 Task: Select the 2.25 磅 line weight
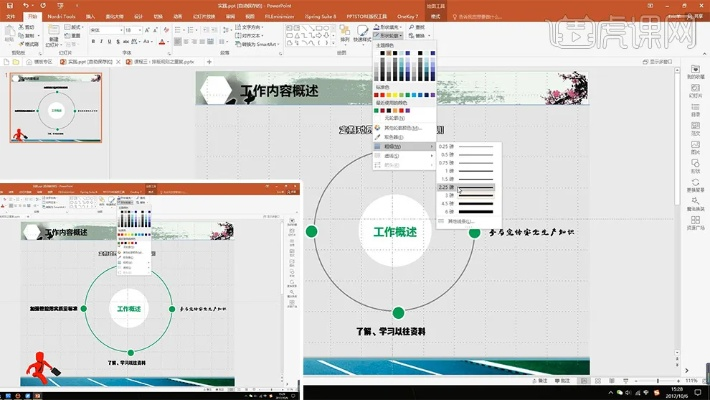[471, 187]
